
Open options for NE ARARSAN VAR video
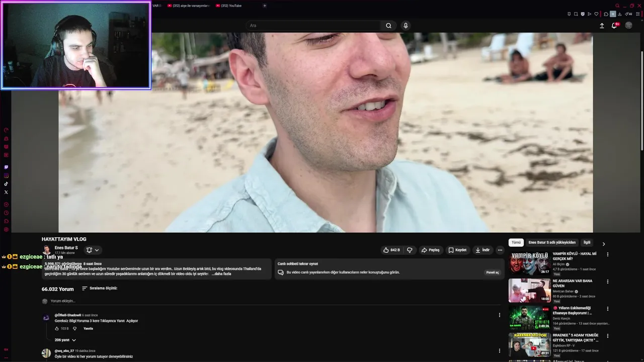[x=607, y=282]
